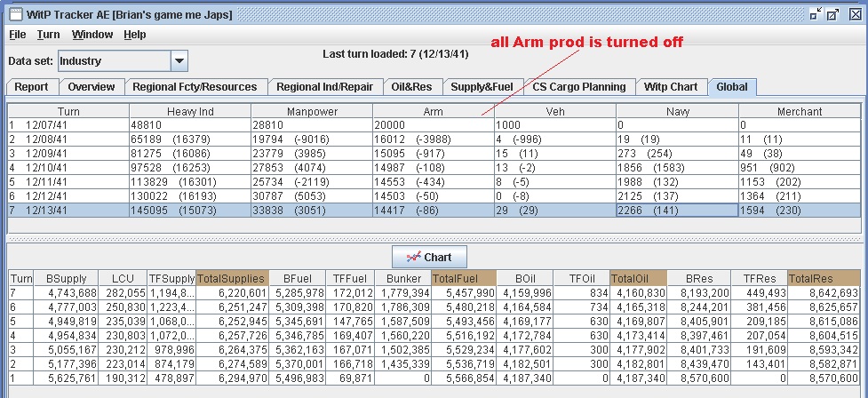Switch to the Witp Chart tab
The image size is (868, 398).
point(671,87)
